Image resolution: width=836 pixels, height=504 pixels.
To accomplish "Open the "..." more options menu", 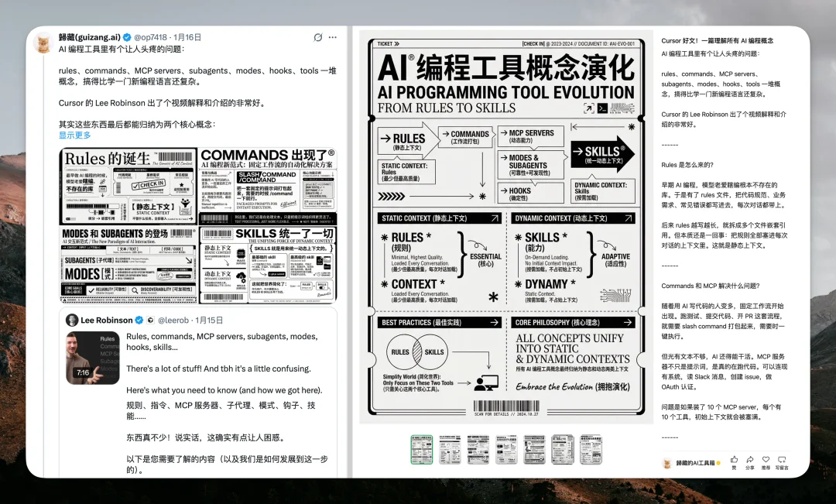I will coord(333,37).
